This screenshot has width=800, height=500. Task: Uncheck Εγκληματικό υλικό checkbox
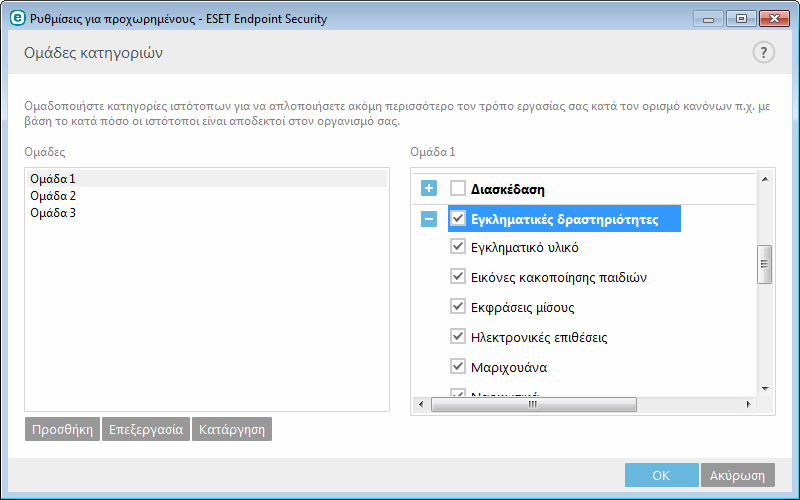[458, 246]
